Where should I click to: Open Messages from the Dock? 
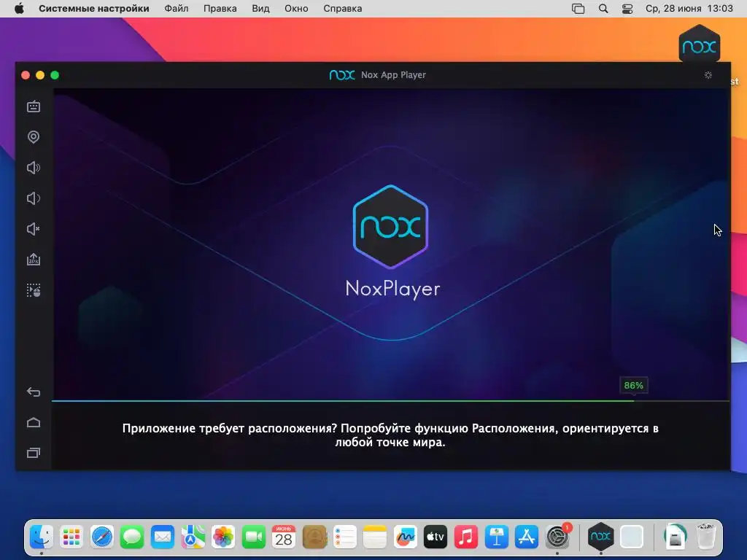click(132, 537)
